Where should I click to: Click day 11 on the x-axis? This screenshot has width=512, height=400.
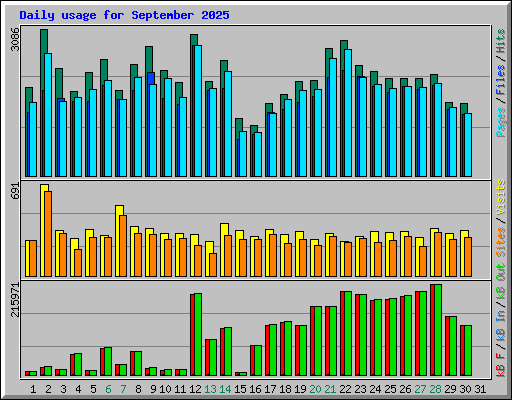[180, 389]
